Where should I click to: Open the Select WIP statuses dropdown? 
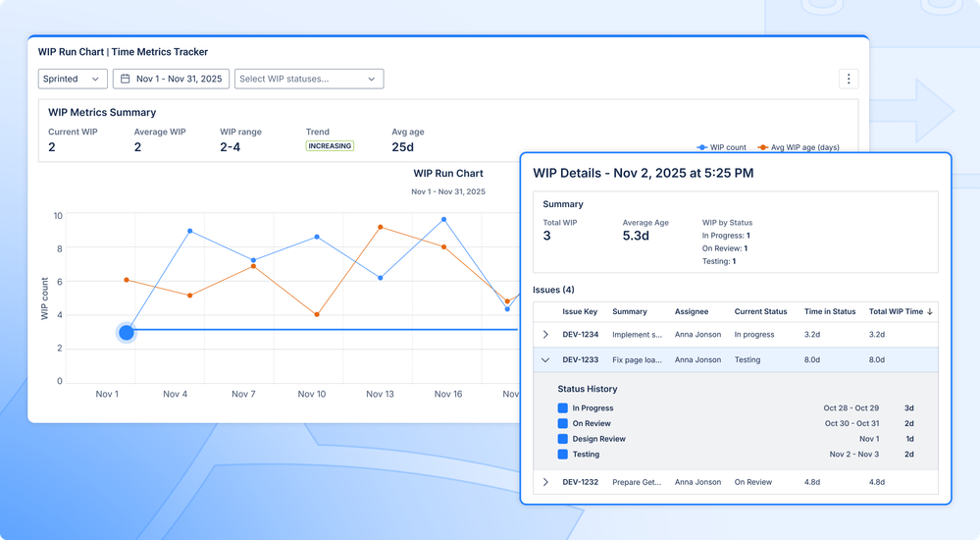[309, 79]
